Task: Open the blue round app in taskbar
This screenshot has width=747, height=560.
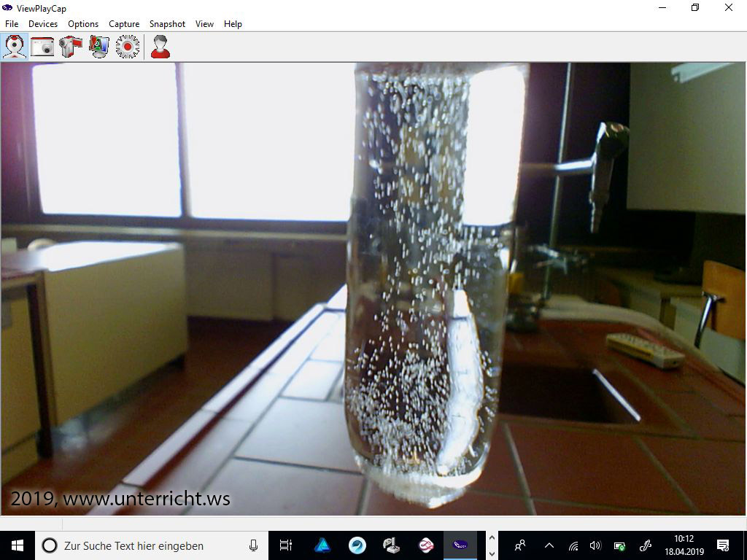Action: (357, 545)
